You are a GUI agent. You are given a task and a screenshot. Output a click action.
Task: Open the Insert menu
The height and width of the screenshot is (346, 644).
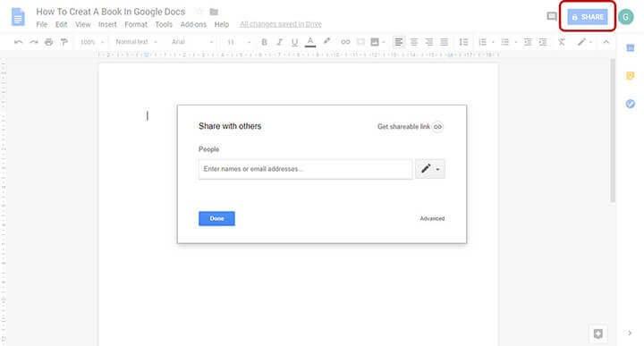click(107, 25)
